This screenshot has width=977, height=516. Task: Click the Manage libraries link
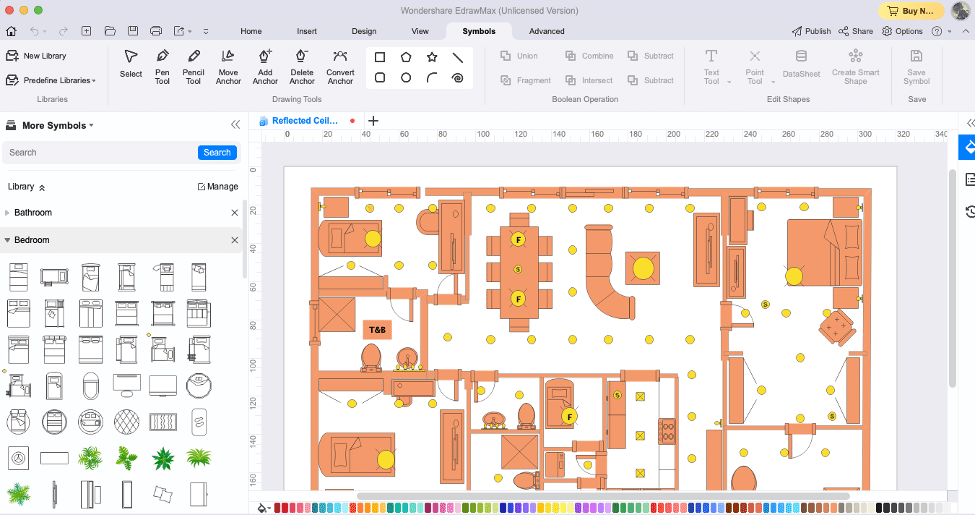point(217,186)
